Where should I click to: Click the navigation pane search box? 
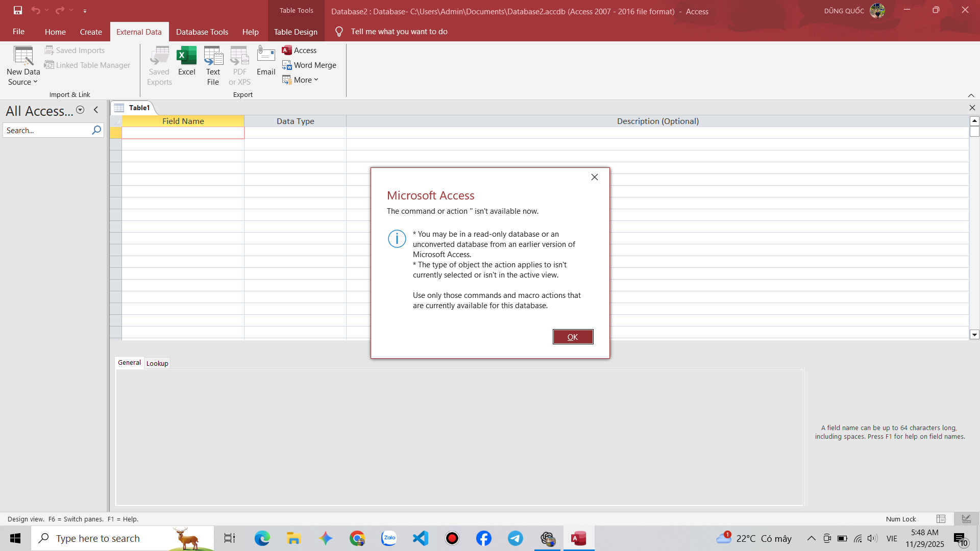coord(47,131)
